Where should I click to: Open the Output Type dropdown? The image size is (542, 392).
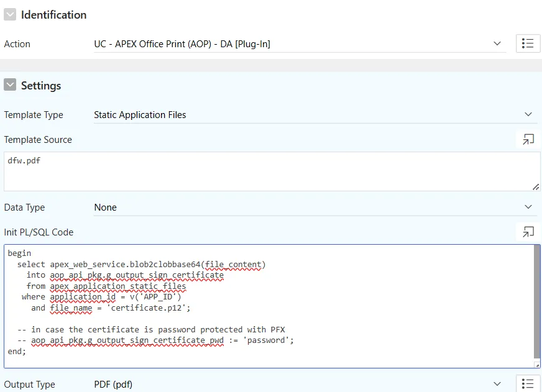300,384
